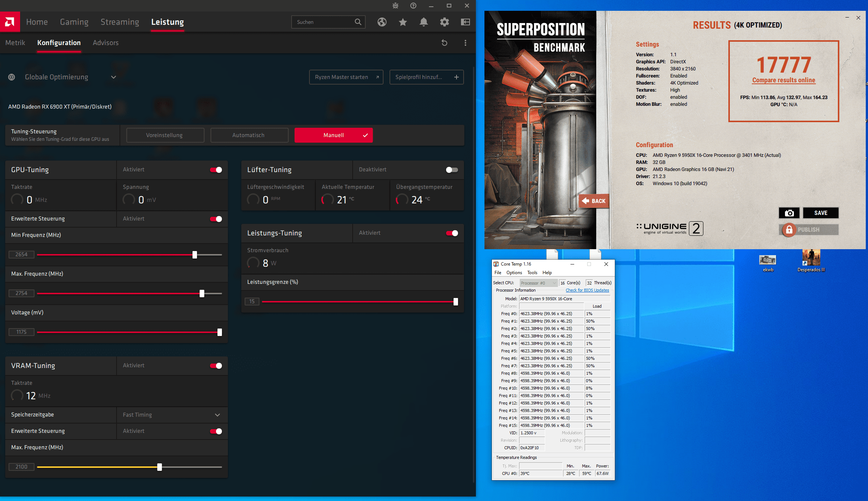
Task: Open the Core Temp File menu
Action: coord(497,273)
